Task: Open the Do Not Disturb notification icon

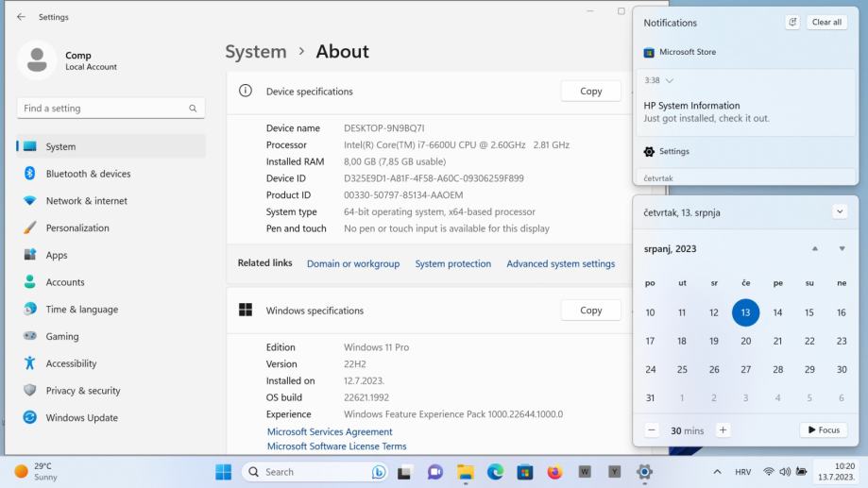Action: (x=791, y=23)
